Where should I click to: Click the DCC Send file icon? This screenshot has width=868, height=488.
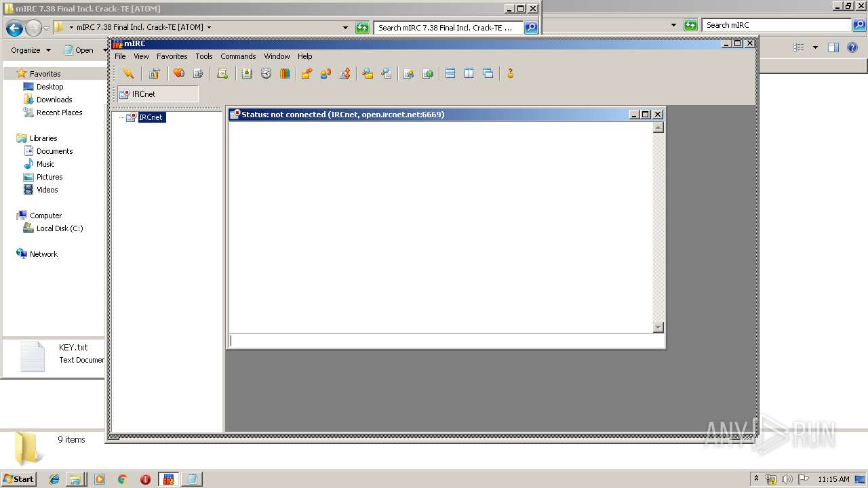click(307, 73)
